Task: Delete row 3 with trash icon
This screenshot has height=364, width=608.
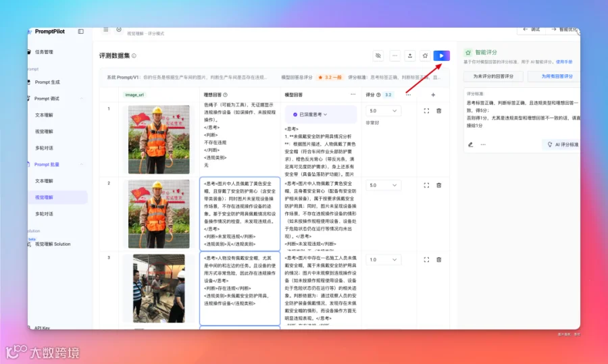Action: [439, 260]
